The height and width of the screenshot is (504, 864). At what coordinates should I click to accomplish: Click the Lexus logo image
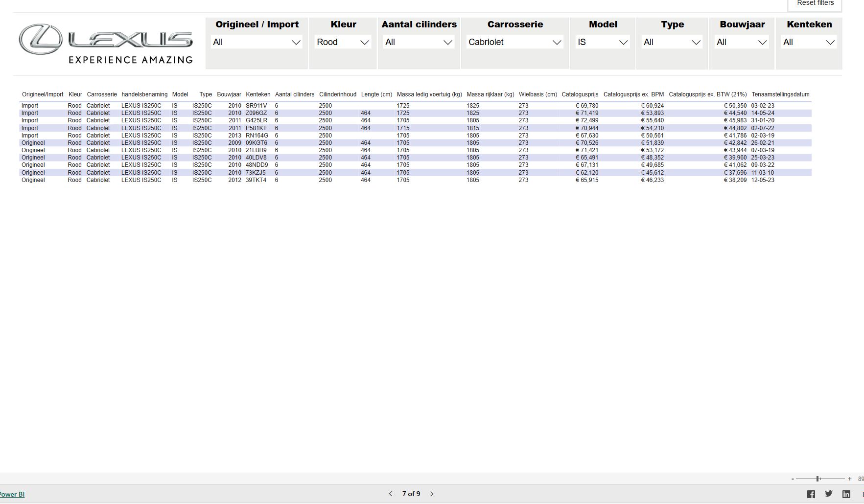(106, 44)
